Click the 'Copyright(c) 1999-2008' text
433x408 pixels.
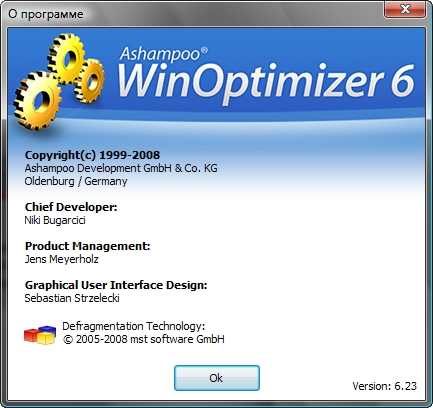point(92,155)
